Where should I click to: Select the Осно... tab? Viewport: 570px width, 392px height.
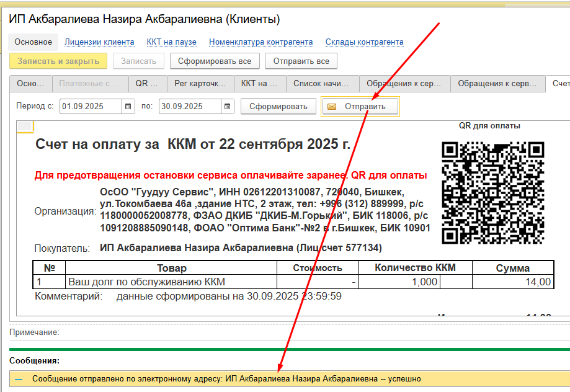point(30,84)
